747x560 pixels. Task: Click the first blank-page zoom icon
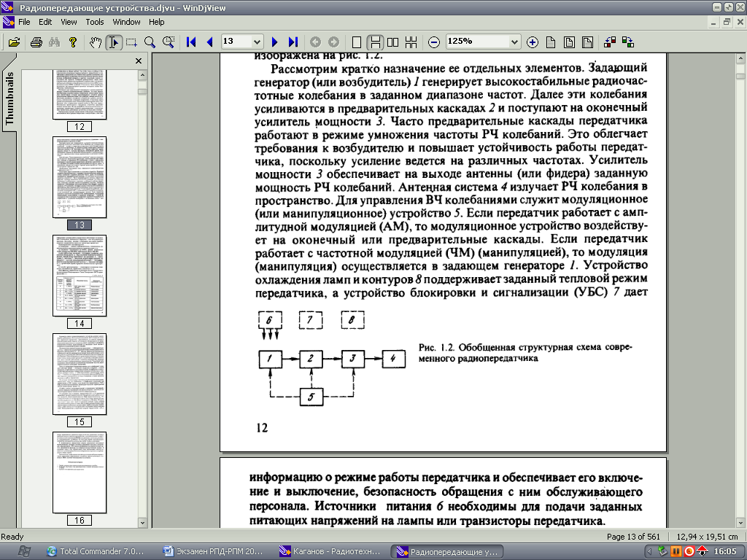(x=551, y=42)
